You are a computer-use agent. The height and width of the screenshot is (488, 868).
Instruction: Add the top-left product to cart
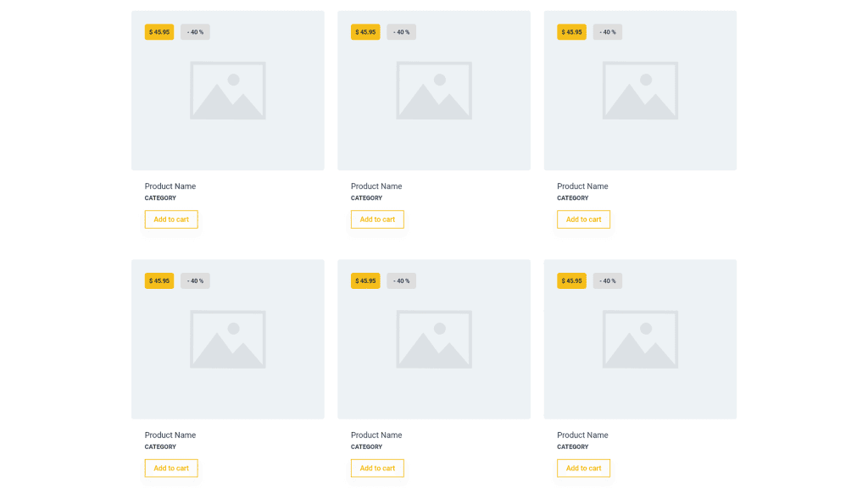(171, 219)
